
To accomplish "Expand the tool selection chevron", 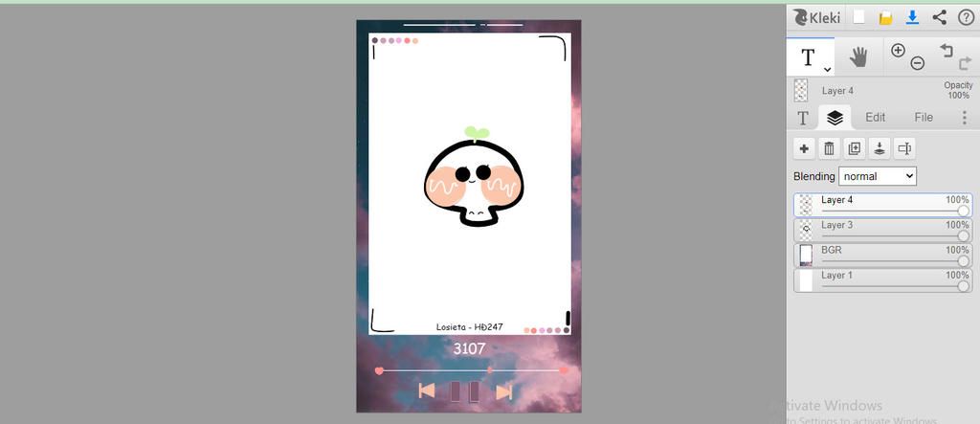I will (828, 70).
